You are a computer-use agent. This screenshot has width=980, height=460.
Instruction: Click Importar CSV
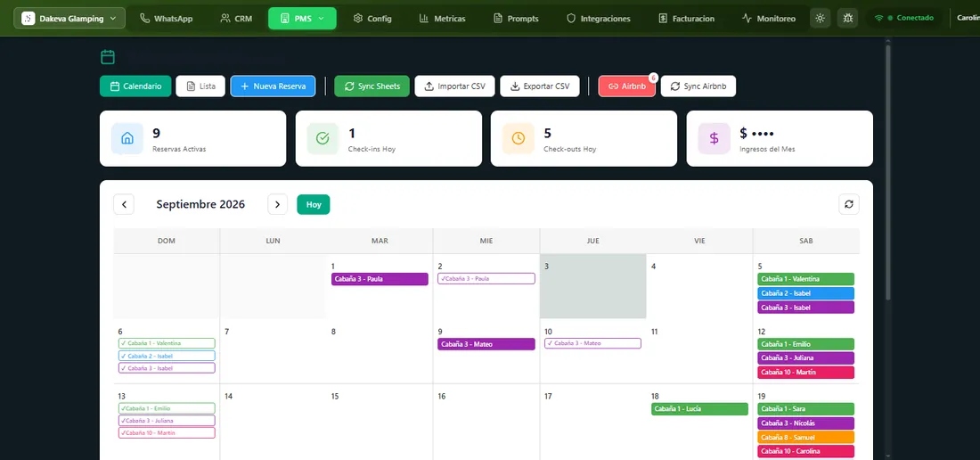(x=455, y=86)
